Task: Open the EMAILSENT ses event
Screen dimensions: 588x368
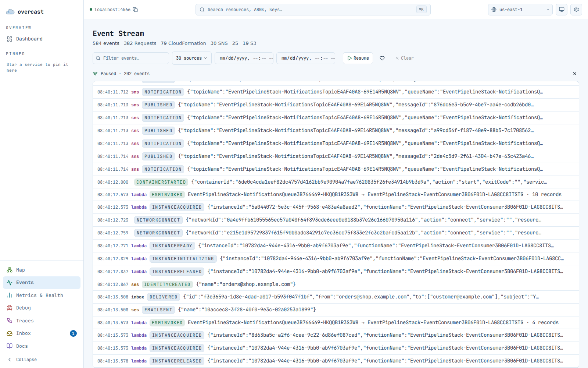Action: click(336, 310)
